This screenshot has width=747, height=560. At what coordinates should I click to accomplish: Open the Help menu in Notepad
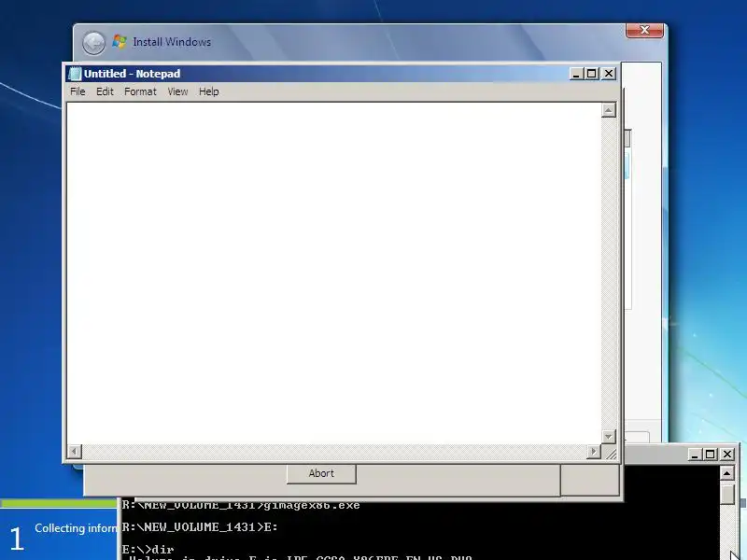[208, 91]
